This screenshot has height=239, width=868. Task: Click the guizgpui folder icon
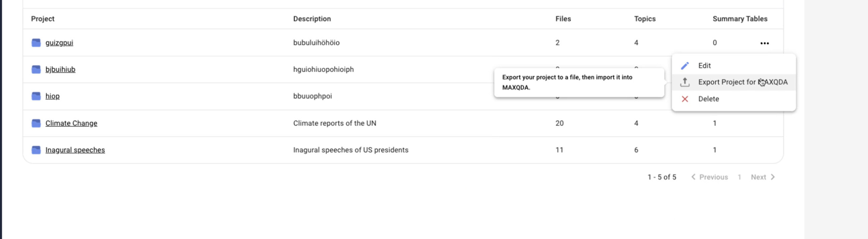(x=36, y=43)
